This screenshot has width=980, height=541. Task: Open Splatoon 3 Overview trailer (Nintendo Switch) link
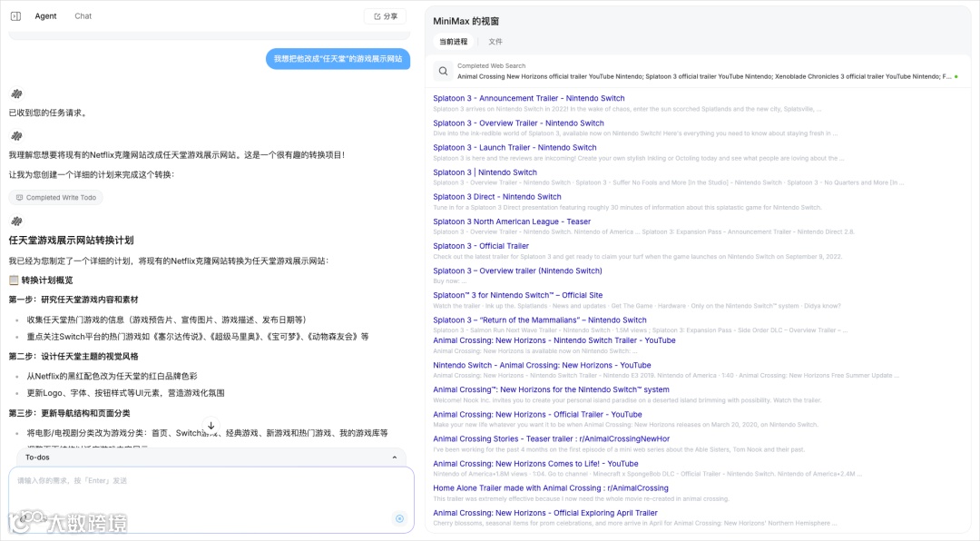517,270
